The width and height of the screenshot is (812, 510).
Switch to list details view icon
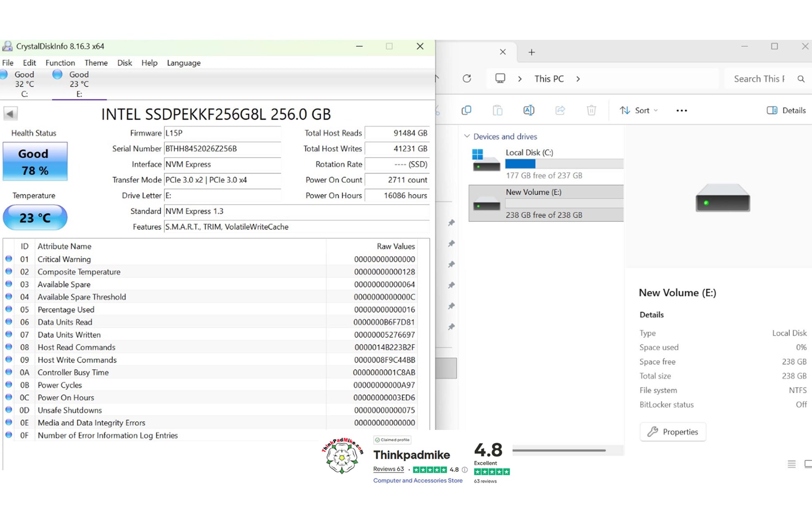click(x=792, y=464)
